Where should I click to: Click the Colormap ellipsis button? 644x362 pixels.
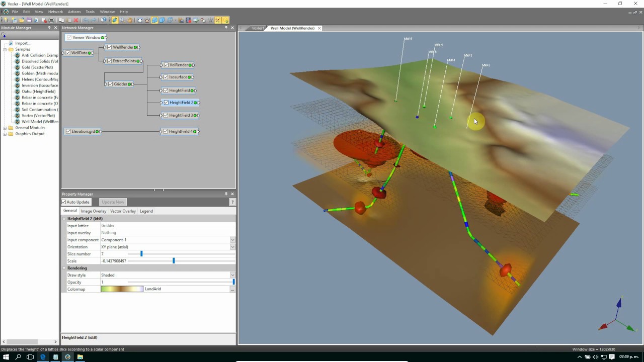click(x=232, y=289)
